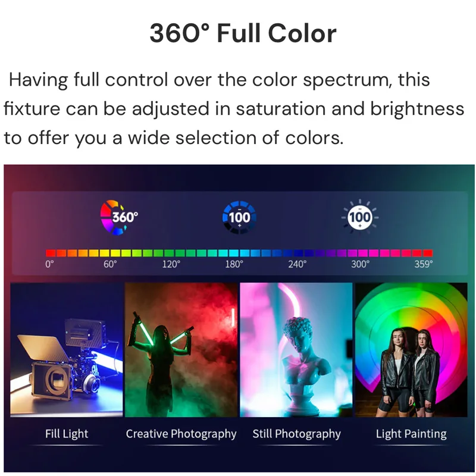
Task: Click the 180° label under the hue bar
Action: click(x=234, y=264)
